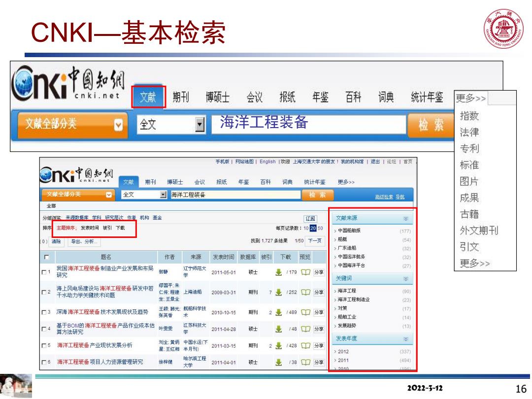The height and width of the screenshot is (399, 532).
Task: Download 海洋工程装备产业现状发展分析
Action: coord(278,345)
